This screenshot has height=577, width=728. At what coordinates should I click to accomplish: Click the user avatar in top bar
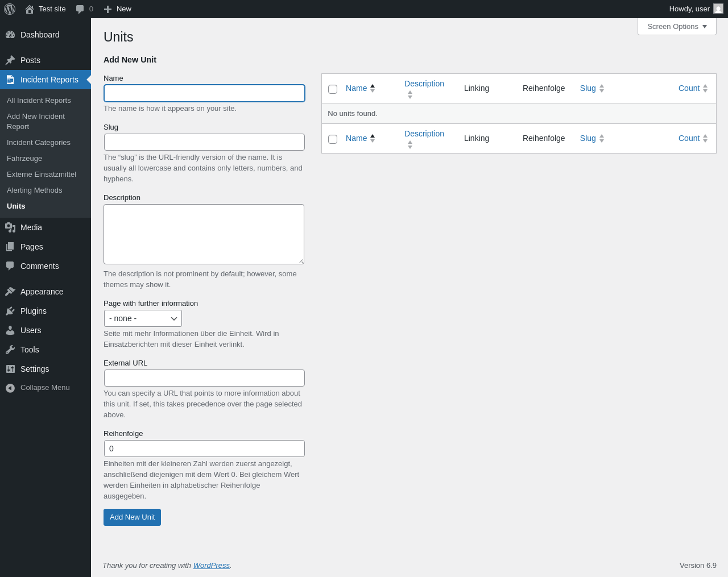point(718,9)
